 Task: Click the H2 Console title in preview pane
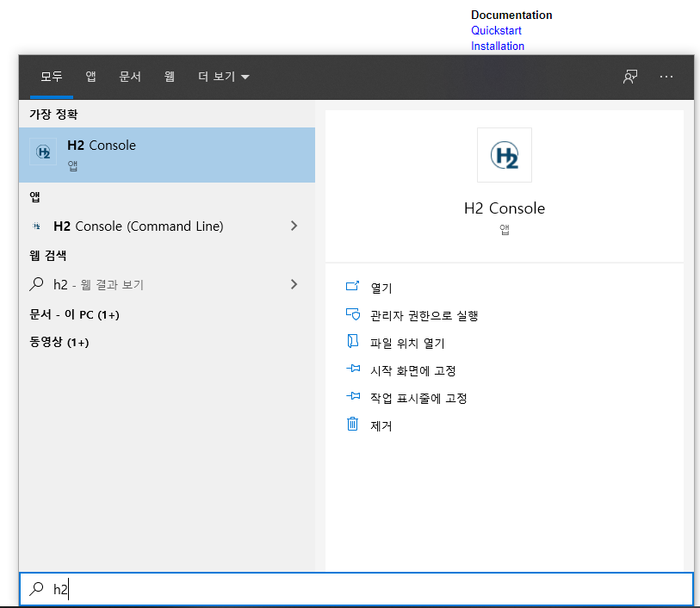(x=504, y=208)
